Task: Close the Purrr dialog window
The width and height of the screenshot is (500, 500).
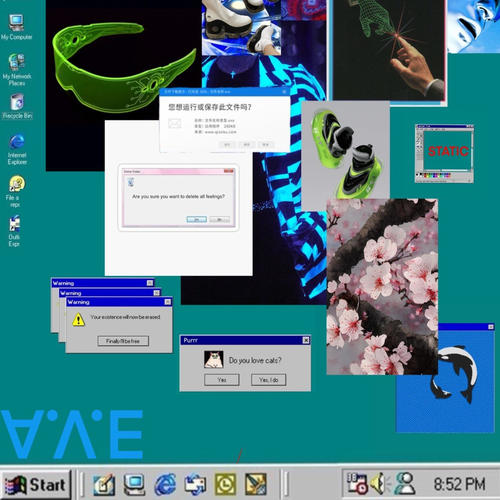Action: [x=306, y=340]
